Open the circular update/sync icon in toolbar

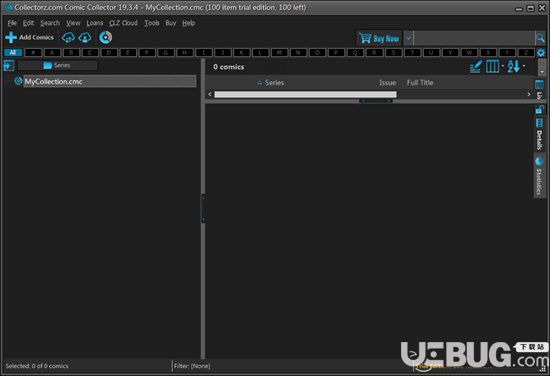coord(105,37)
